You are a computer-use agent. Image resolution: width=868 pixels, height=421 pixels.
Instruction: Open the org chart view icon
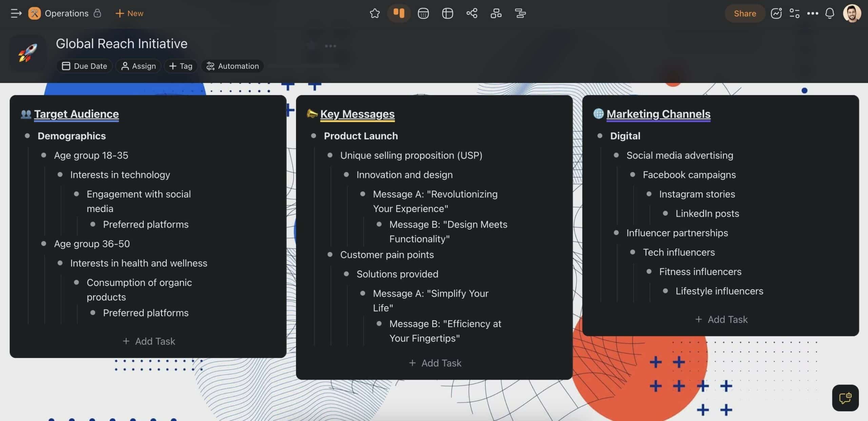(x=496, y=14)
